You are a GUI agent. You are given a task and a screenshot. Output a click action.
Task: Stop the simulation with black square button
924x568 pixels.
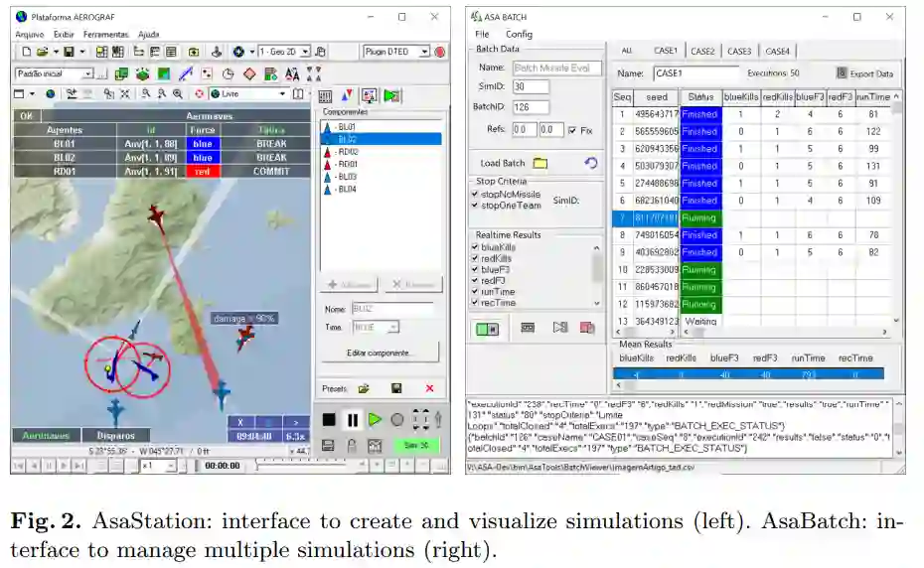329,419
